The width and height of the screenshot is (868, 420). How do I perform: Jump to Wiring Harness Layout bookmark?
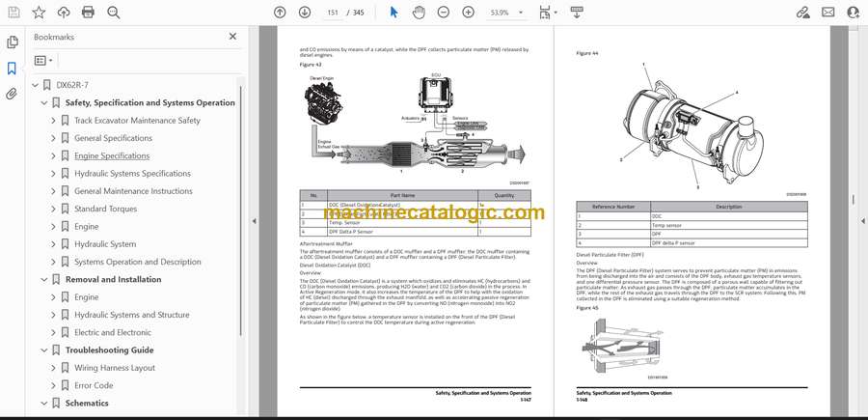coord(115,368)
